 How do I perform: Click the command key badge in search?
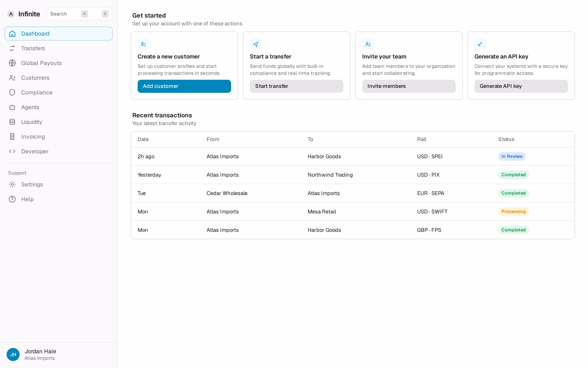tap(85, 14)
